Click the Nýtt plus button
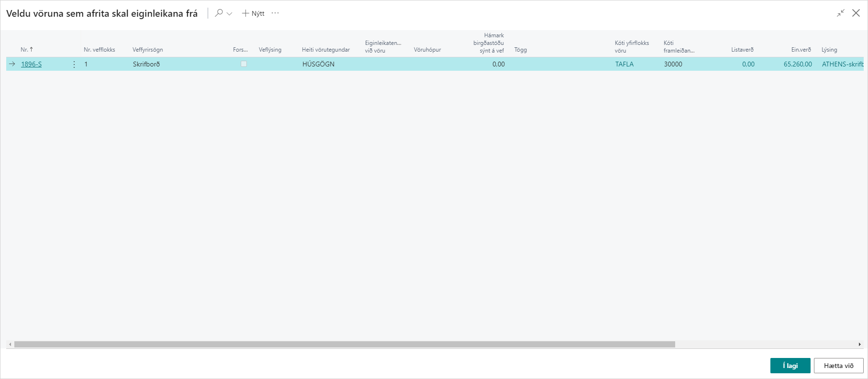 253,13
